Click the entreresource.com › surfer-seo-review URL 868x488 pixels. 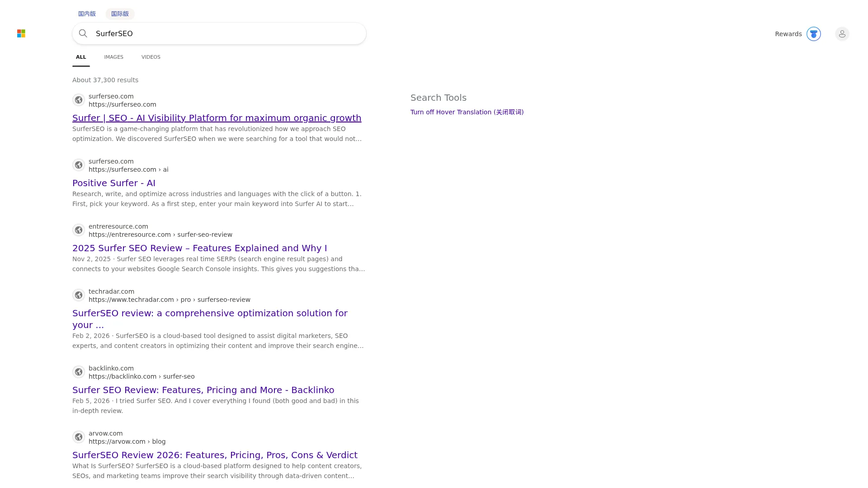click(160, 235)
